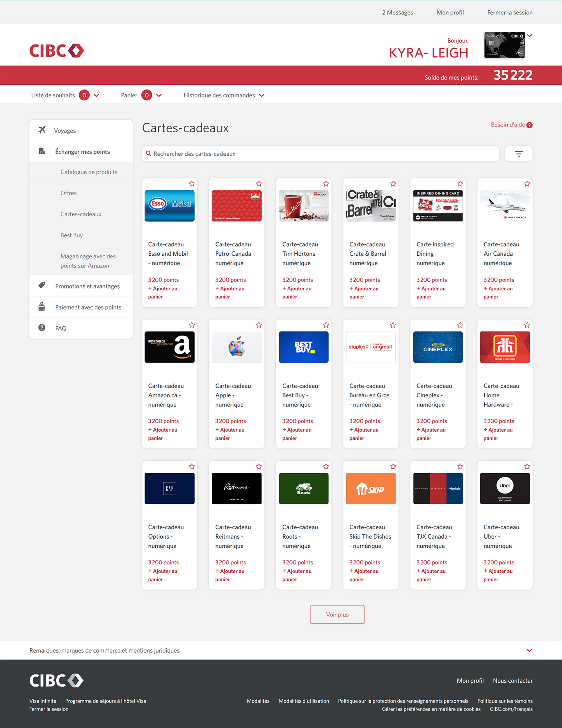Screen dimensions: 562x728
Task: Favorite the Esso and Mobil gift card
Action: [192, 184]
